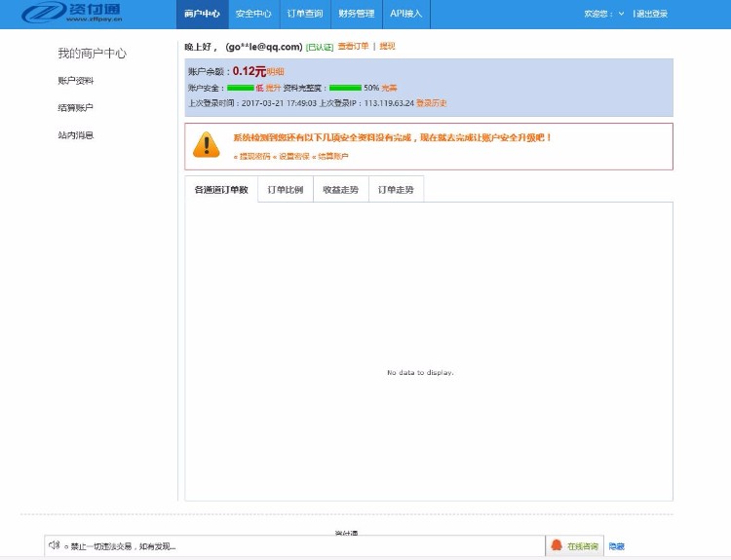The image size is (731, 560).
Task: Open 站内消息 in the sidebar
Action: click(x=75, y=135)
